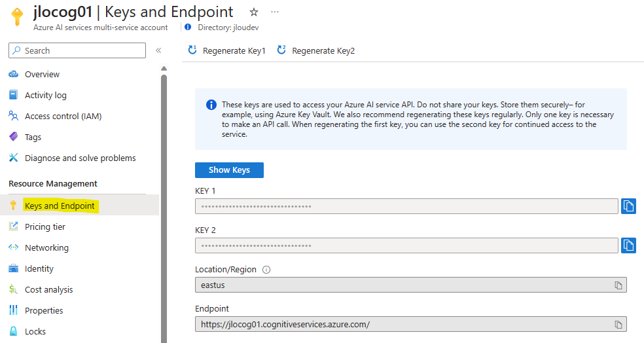Click the jlocog01 resource title
The height and width of the screenshot is (343, 644).
(63, 12)
